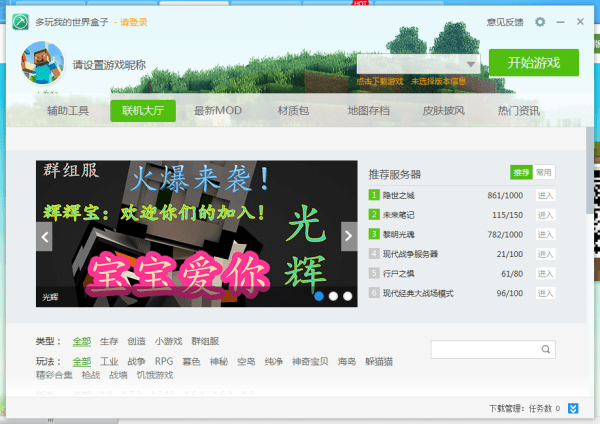The image size is (600, 424).
Task: Show next banner slide
Action: (349, 236)
